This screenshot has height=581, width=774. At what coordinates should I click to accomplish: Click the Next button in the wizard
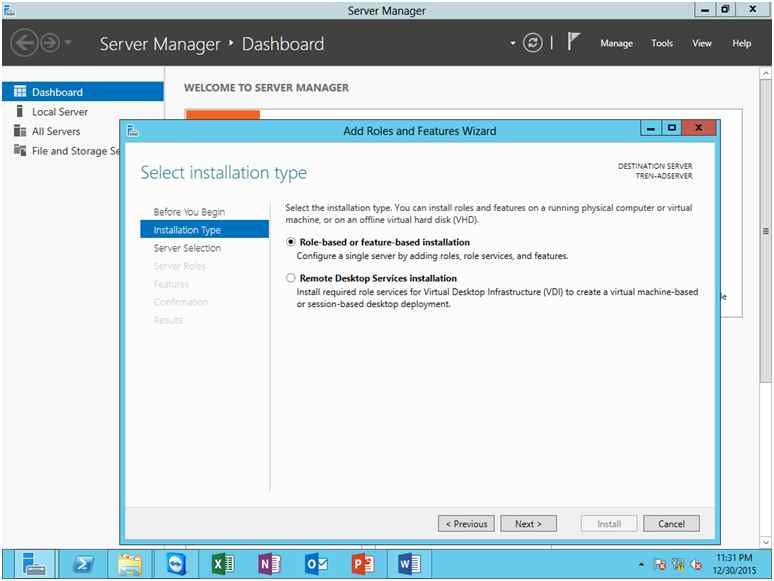(528, 524)
